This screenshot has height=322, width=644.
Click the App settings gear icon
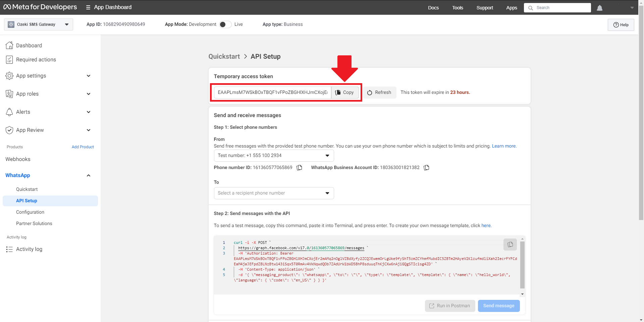tap(9, 76)
